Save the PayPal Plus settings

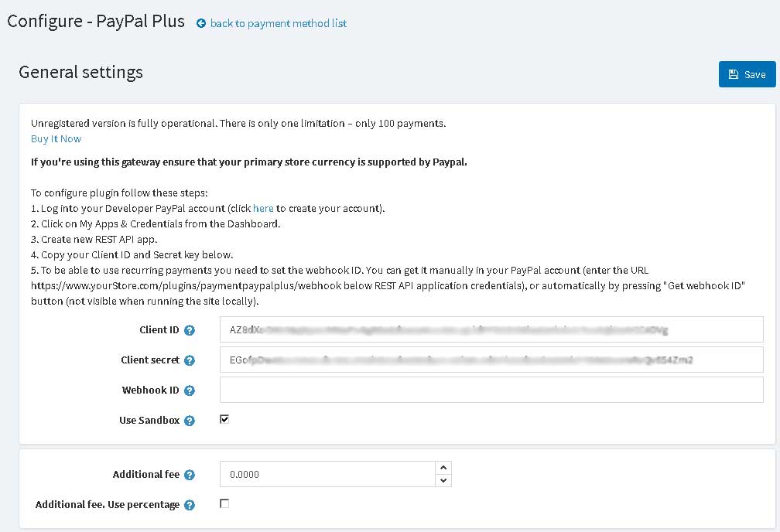(747, 74)
